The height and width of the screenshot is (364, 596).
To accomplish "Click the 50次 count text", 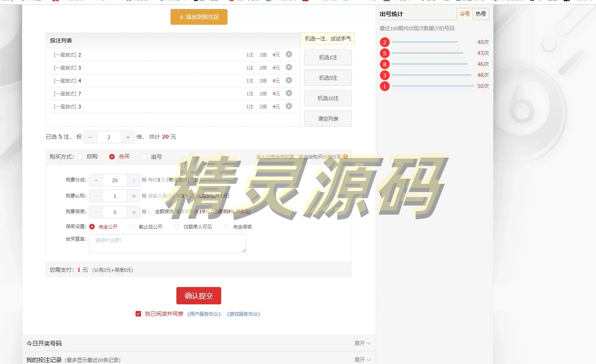I will [x=483, y=86].
